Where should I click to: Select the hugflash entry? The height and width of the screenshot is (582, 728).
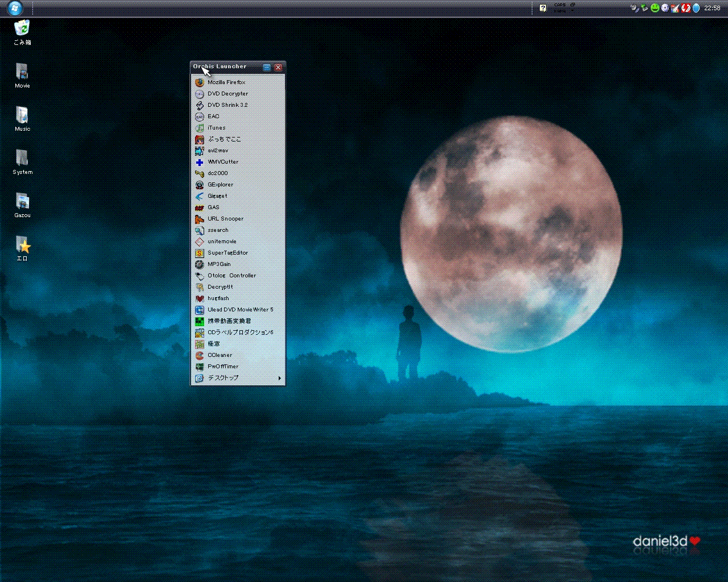click(x=238, y=298)
